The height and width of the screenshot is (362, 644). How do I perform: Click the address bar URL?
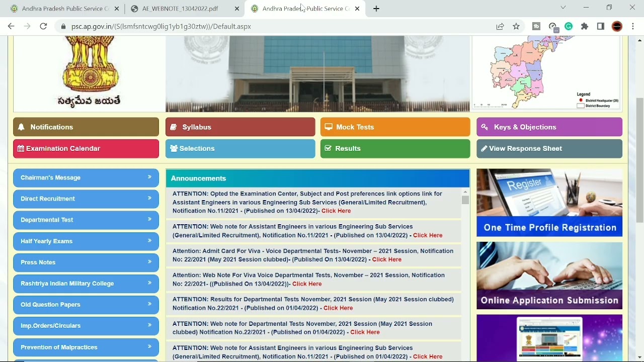[x=161, y=26]
